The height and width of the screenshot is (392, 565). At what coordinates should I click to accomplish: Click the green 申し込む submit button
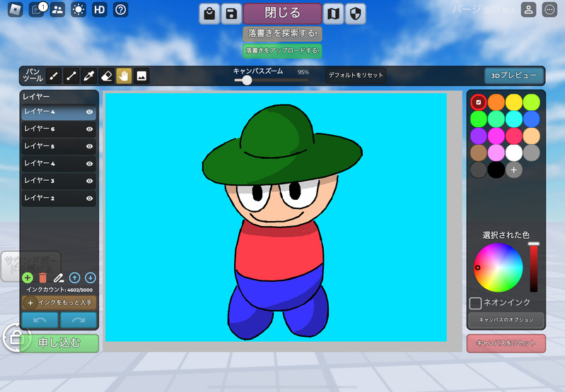tap(59, 343)
